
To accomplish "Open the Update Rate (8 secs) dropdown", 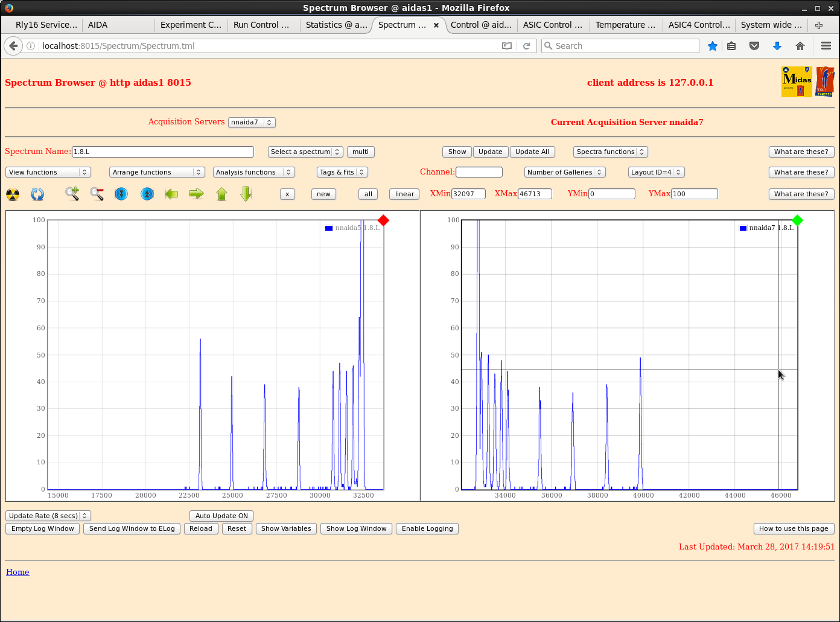I will (48, 516).
